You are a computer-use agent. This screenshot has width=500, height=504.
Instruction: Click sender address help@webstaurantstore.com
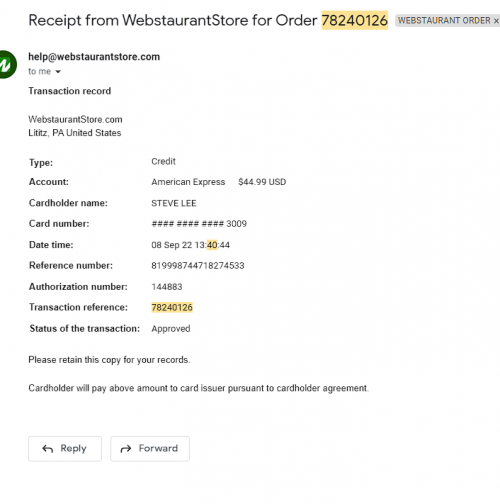coord(94,57)
